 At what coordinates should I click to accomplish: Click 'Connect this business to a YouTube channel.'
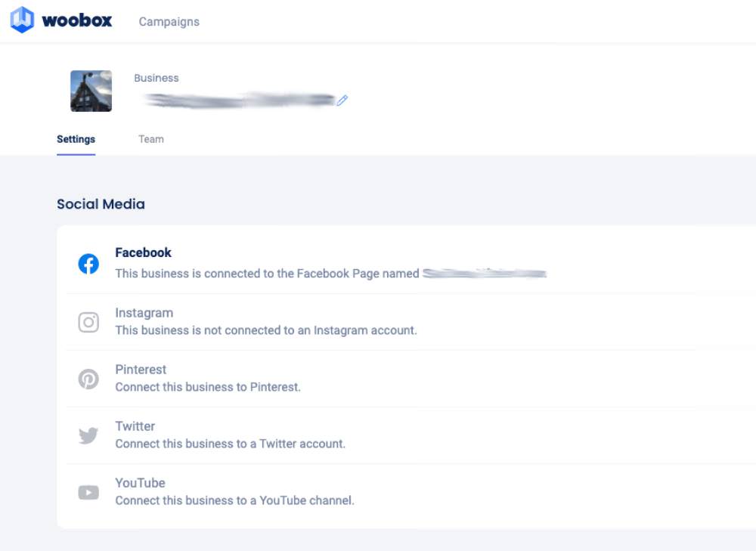tap(235, 500)
